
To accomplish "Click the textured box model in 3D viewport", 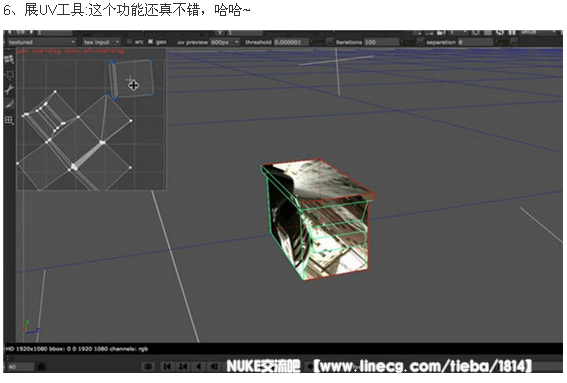I will (x=317, y=220).
